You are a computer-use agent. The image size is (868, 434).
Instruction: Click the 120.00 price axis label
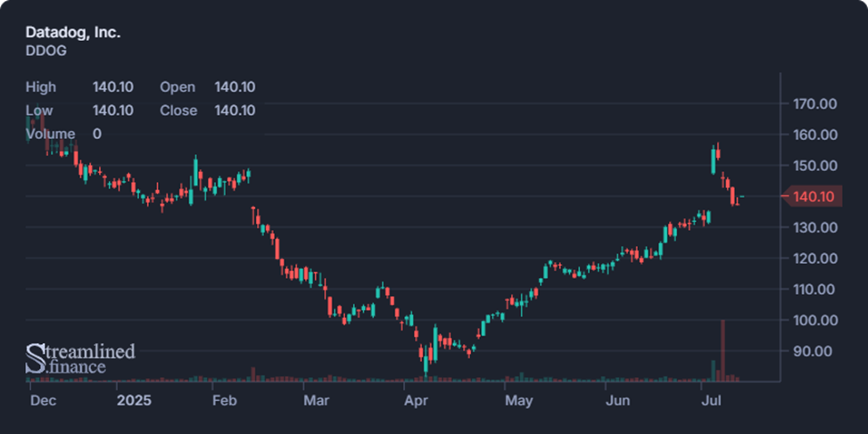814,258
